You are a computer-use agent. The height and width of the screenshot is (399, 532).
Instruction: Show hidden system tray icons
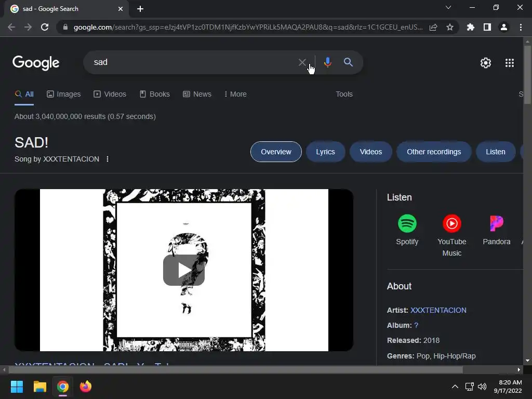click(x=455, y=387)
